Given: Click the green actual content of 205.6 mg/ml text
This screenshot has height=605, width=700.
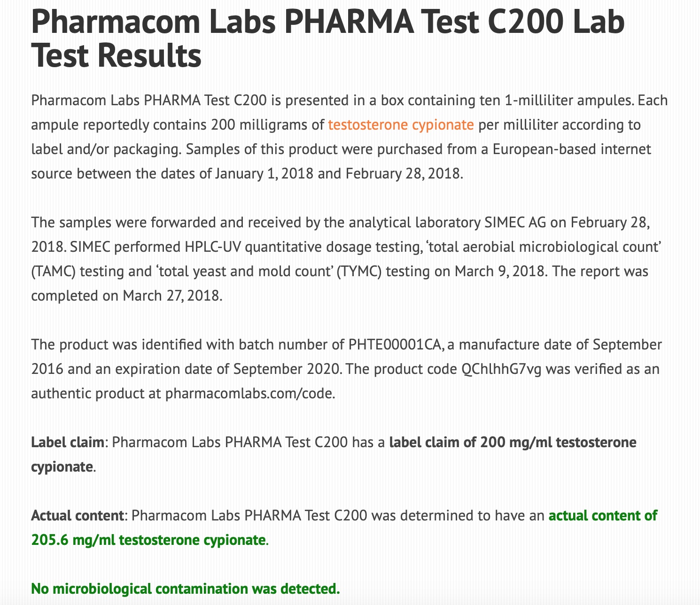Looking at the screenshot, I should pyautogui.click(x=603, y=515).
